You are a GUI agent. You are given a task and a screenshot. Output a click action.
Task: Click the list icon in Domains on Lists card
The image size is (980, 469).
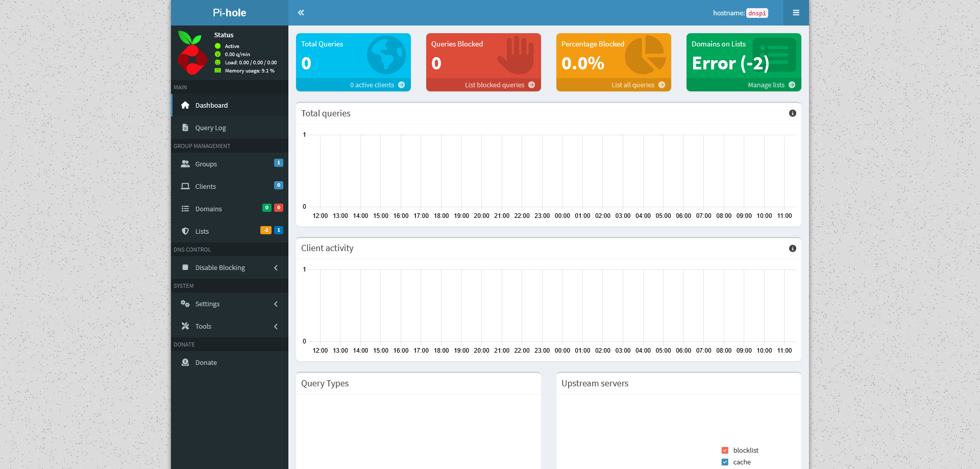tap(774, 55)
